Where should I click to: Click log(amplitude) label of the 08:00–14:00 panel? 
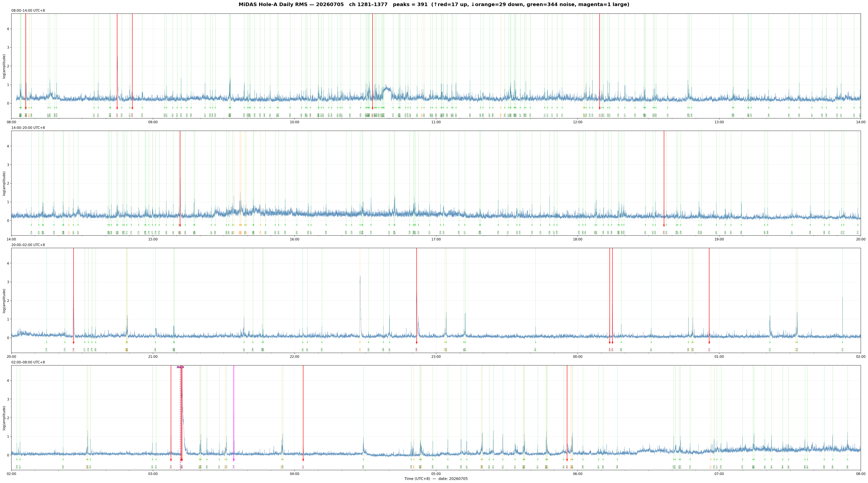pyautogui.click(x=4, y=66)
